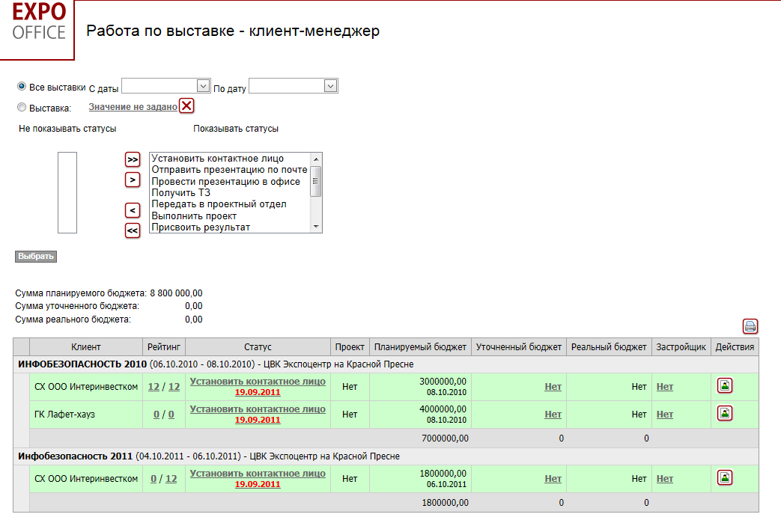Move selected status with the > button
The height and width of the screenshot is (532, 781).
(x=133, y=180)
